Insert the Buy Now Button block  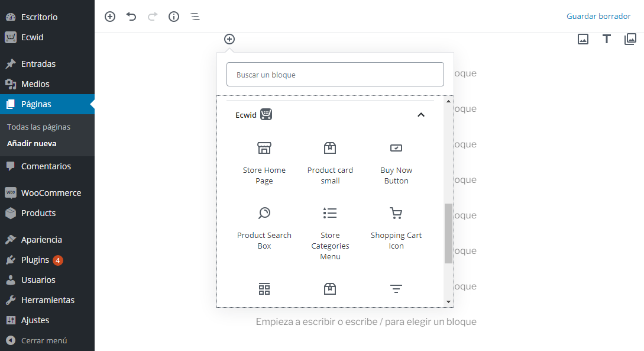[396, 163]
